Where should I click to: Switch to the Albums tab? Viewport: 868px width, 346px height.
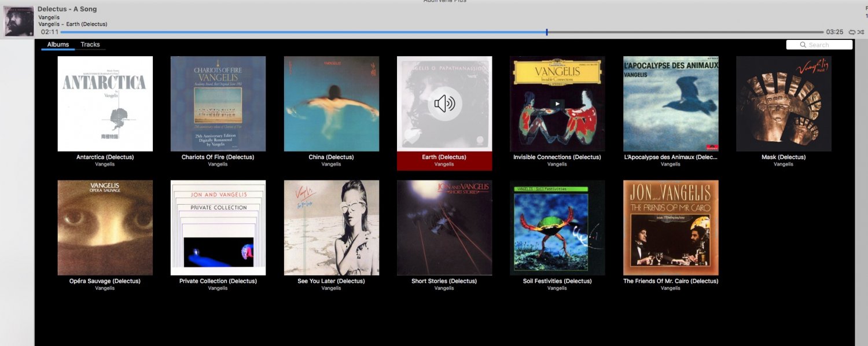tap(58, 45)
